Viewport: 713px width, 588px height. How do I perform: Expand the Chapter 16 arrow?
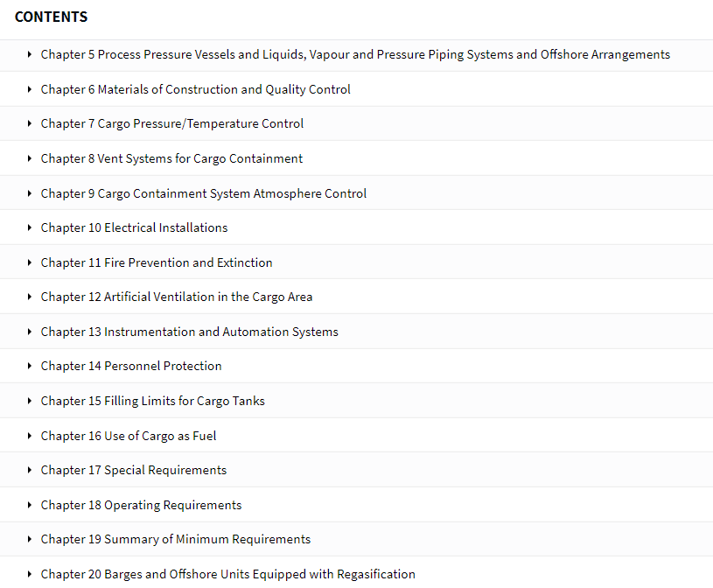pyautogui.click(x=30, y=436)
